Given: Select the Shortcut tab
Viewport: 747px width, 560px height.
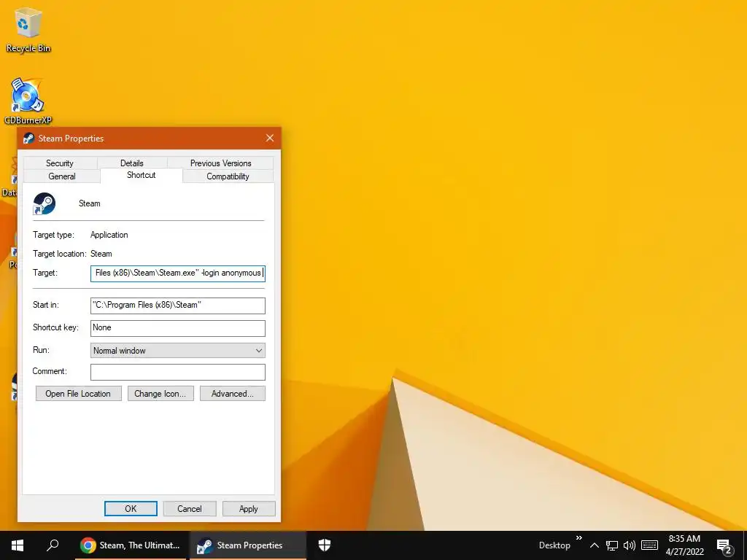Looking at the screenshot, I should pos(141,175).
